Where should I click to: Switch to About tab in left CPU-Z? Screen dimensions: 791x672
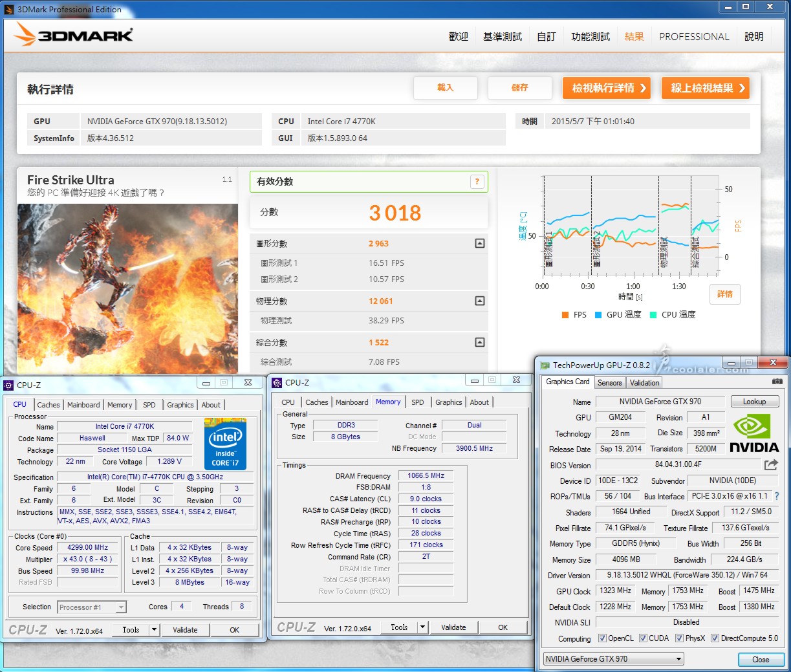point(211,405)
